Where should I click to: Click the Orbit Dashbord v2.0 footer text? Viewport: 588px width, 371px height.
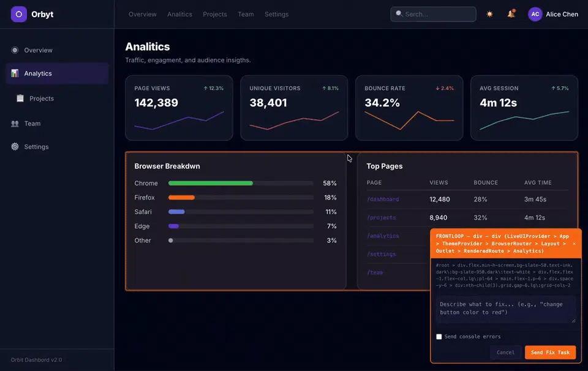tap(36, 360)
